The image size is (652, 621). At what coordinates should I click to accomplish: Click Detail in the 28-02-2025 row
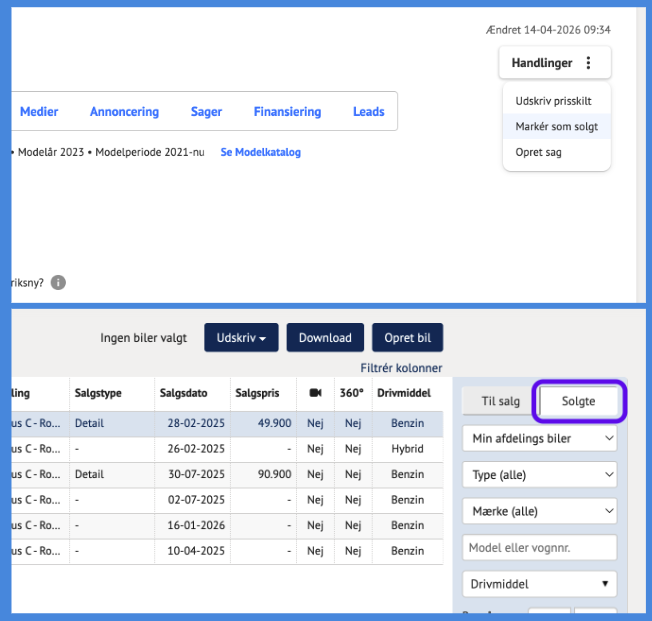(x=89, y=423)
